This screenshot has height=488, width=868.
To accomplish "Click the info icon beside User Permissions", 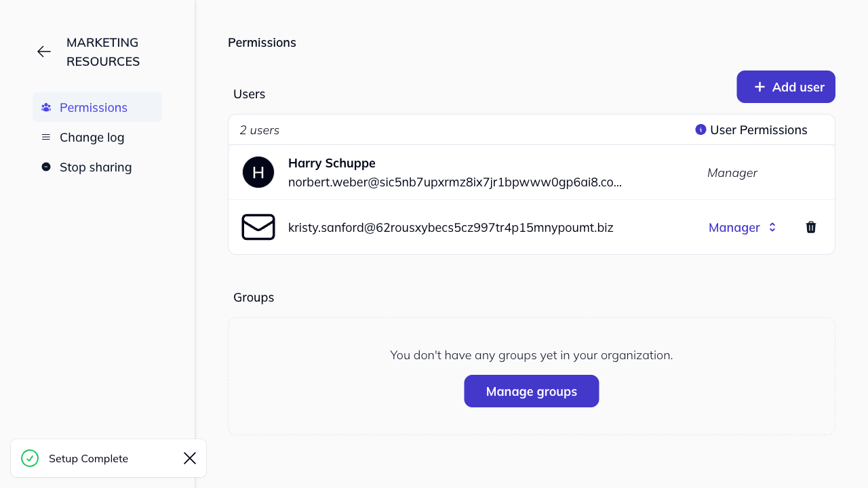I will click(x=700, y=129).
